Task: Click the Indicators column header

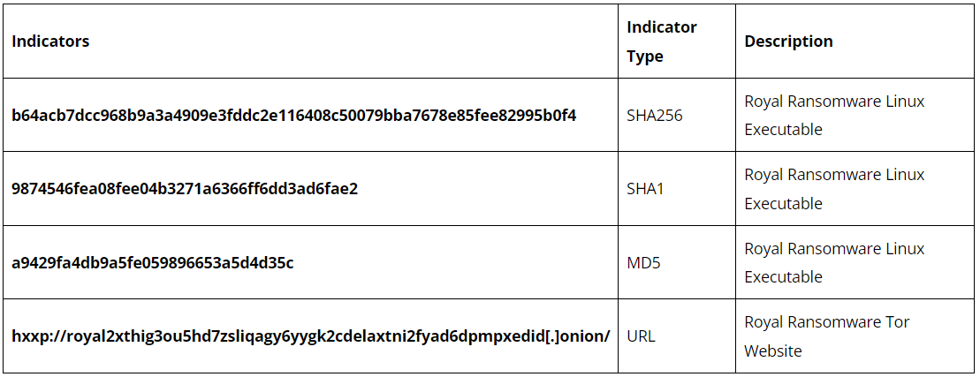Action: (50, 41)
